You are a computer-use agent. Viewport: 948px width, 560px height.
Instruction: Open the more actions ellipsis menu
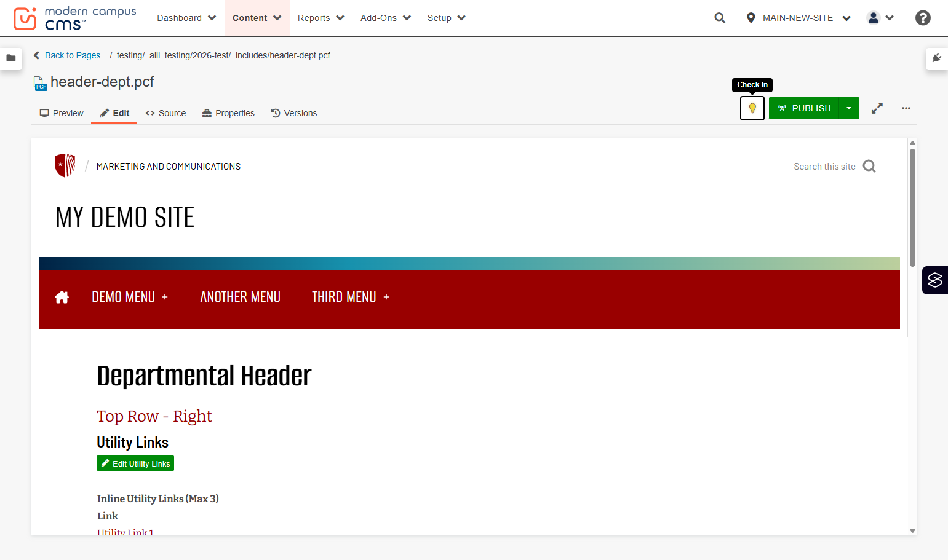[906, 108]
